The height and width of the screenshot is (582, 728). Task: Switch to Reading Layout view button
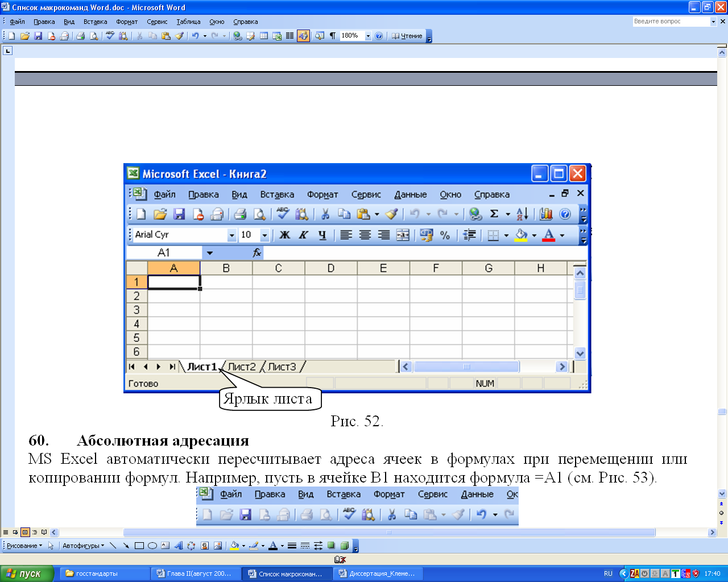click(44, 533)
